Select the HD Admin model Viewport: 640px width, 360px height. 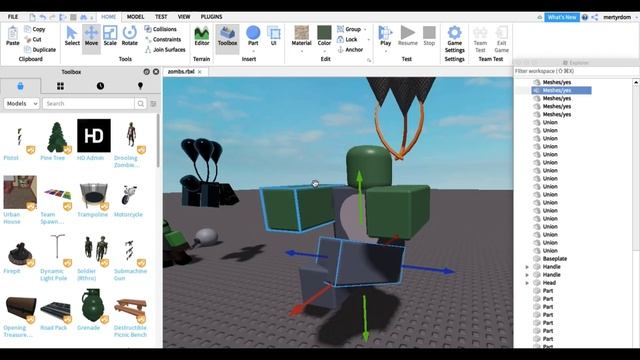[93, 140]
